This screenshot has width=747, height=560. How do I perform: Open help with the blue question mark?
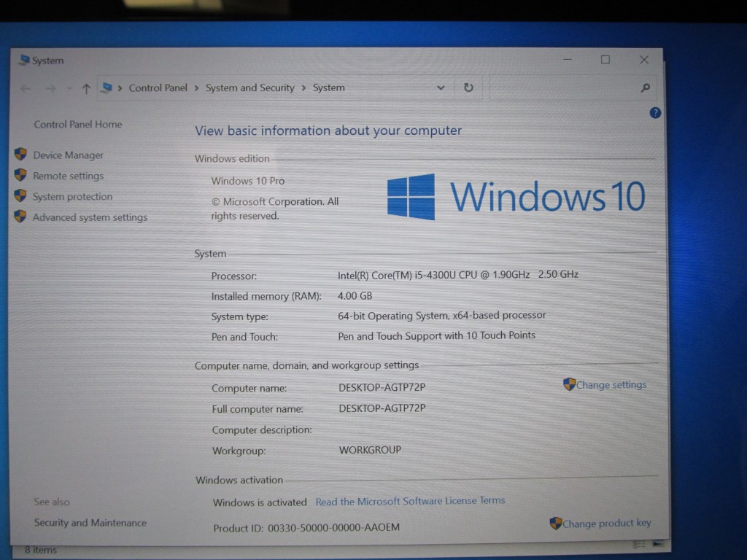[655, 113]
